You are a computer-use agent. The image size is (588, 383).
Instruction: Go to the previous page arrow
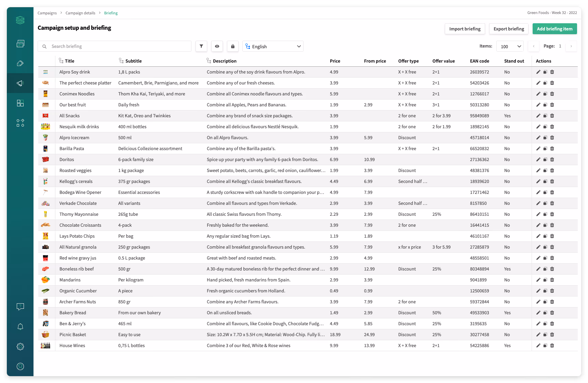pyautogui.click(x=534, y=46)
